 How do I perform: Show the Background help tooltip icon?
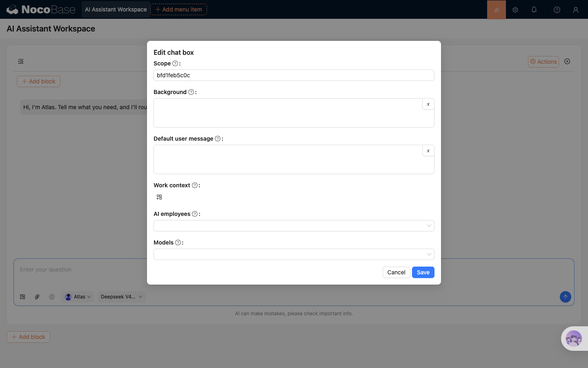[x=191, y=92]
